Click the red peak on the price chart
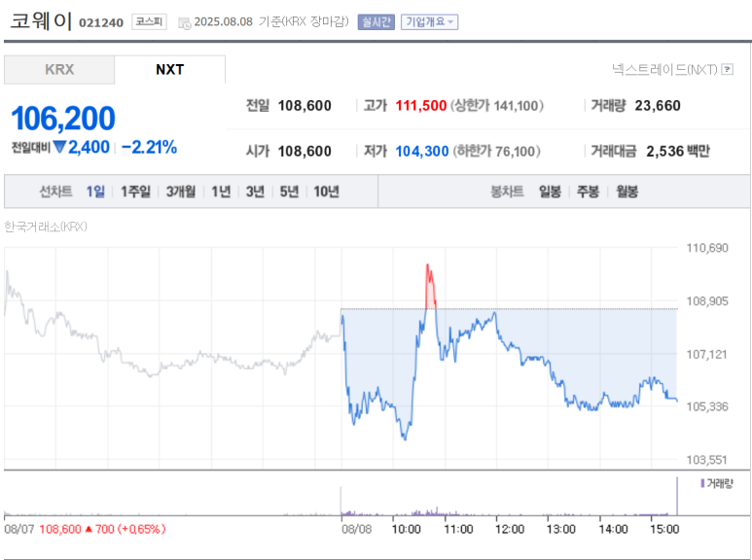This screenshot has height=560, width=752. pyautogui.click(x=429, y=287)
